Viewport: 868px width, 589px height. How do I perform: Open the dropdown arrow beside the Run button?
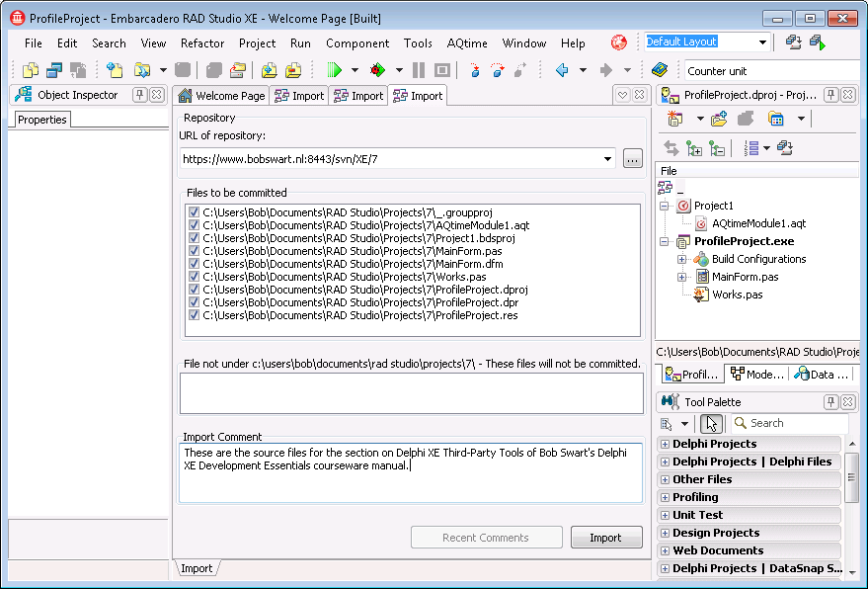point(355,70)
